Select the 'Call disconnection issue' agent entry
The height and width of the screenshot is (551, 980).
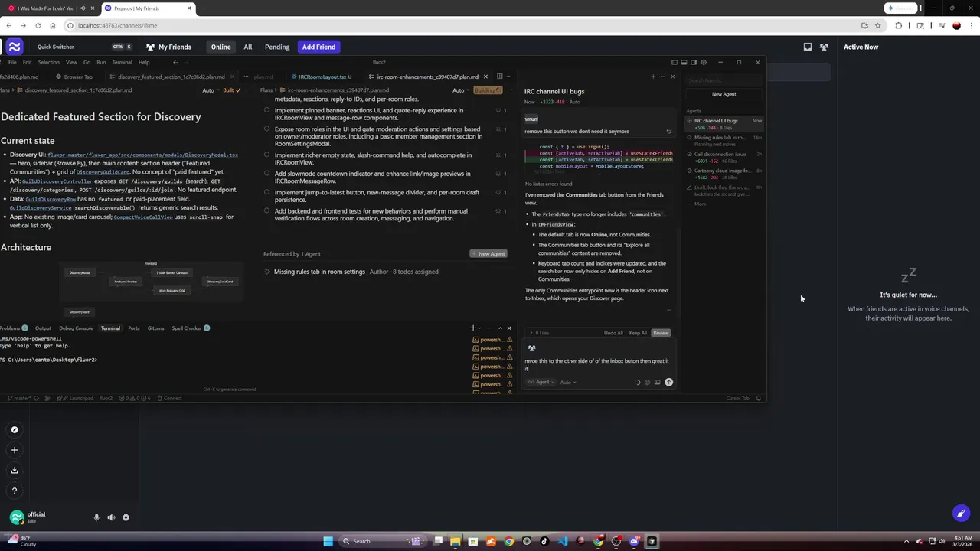724,157
